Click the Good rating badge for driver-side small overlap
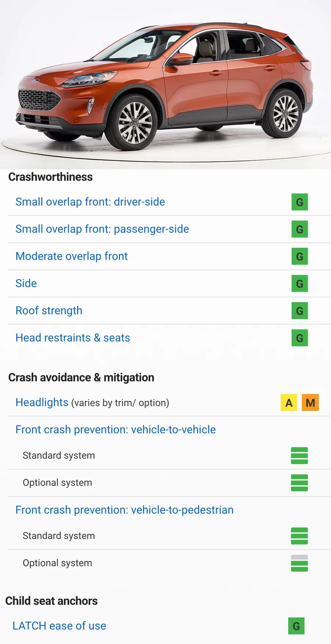Screen dimensions: 331x644 tap(299, 202)
